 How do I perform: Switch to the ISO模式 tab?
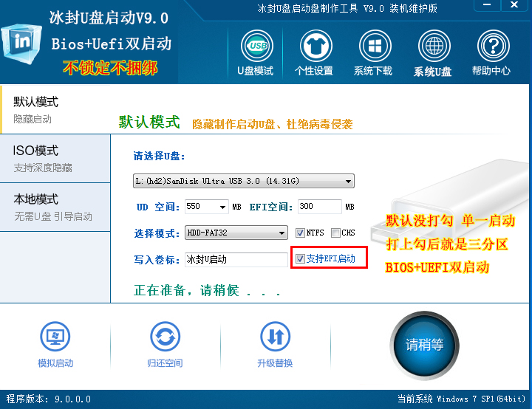(55, 159)
